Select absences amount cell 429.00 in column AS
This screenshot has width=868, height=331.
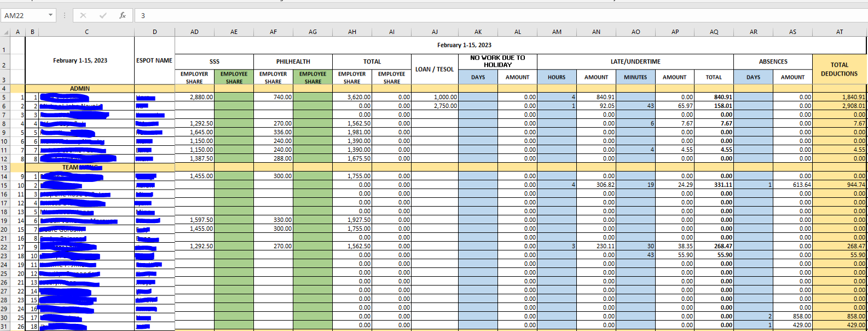(792, 325)
